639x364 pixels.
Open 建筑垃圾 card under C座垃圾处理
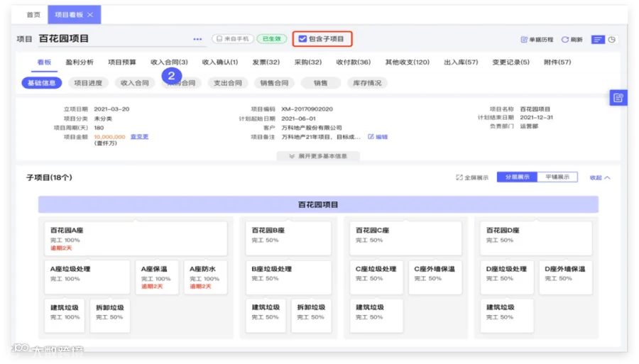(376, 316)
